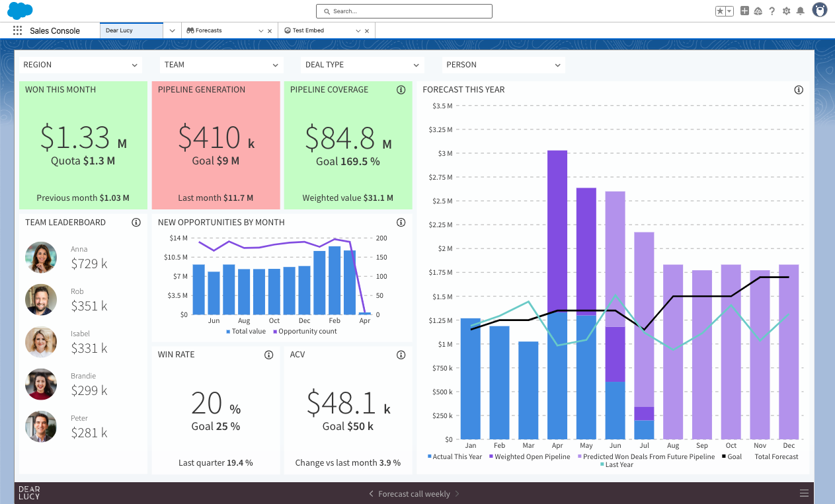Screen dimensions: 835x504
Task: Show info for Pipeline Coverage card
Action: (401, 90)
